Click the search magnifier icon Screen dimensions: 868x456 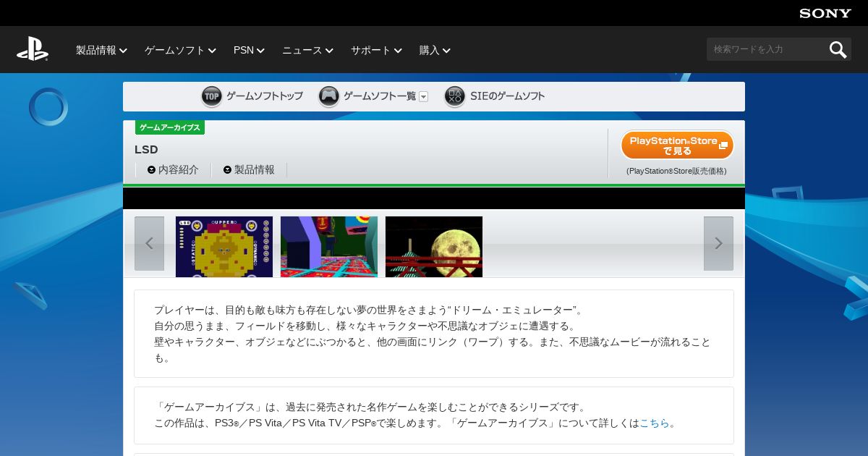click(x=838, y=49)
